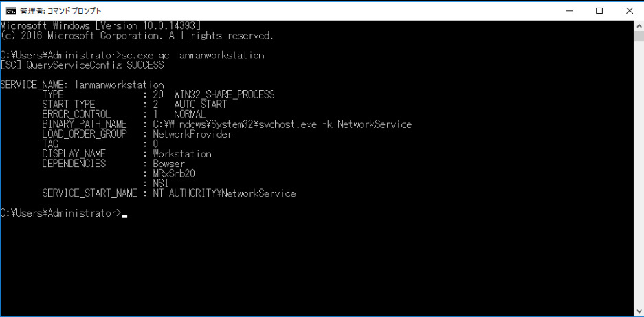Click the scrollbar down arrow
This screenshot has height=317, width=644.
639,311
